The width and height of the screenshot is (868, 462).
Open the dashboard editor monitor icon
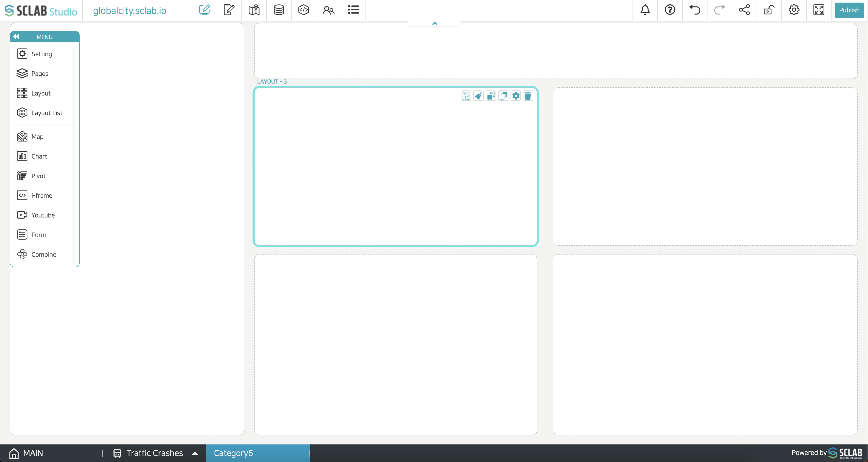click(204, 10)
